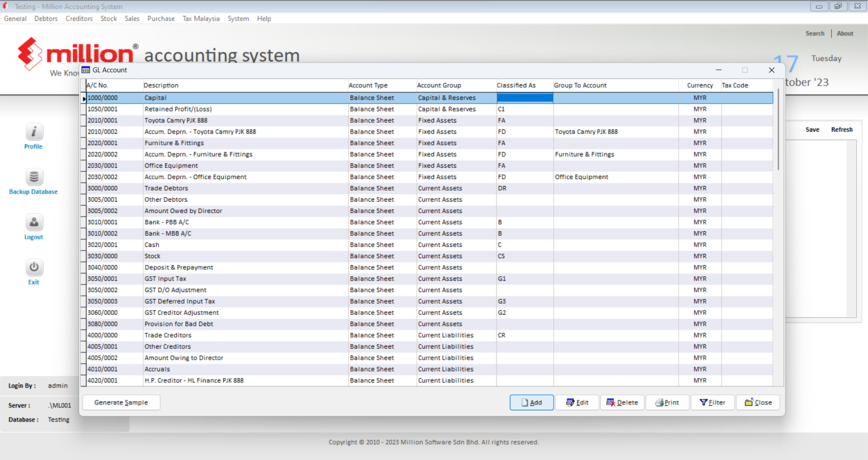Click the Backup Database icon
This screenshot has width=868, height=460.
[33, 177]
